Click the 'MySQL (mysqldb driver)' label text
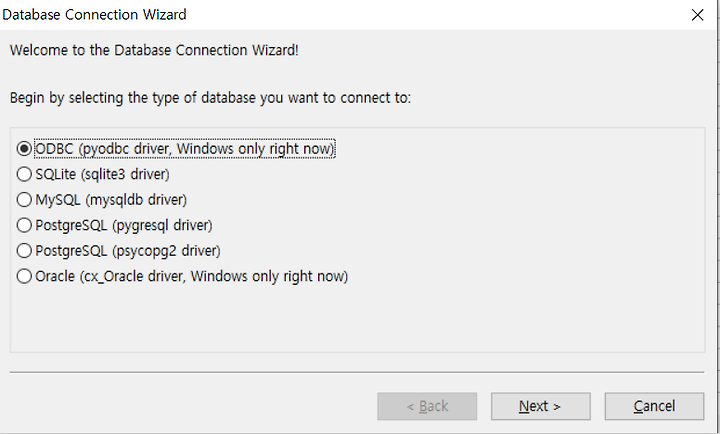Screen dimensions: 720x434 click(x=111, y=200)
